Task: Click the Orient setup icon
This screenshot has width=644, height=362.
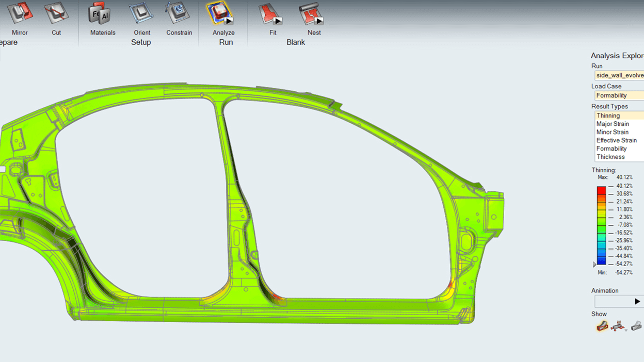Action: point(141,14)
